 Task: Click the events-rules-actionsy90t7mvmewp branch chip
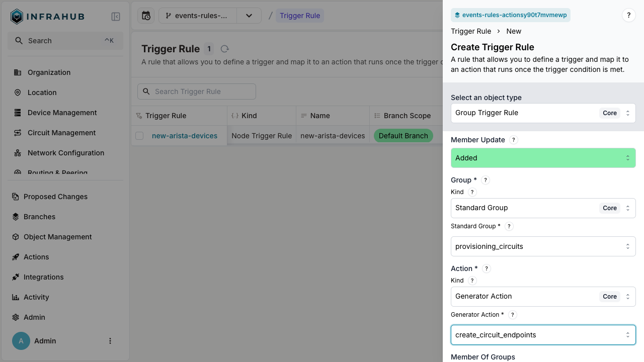tap(511, 15)
